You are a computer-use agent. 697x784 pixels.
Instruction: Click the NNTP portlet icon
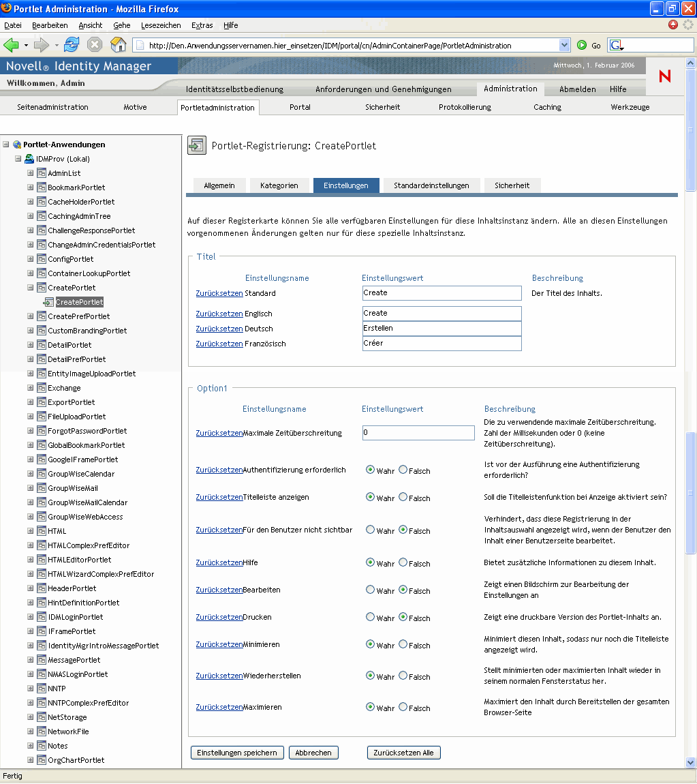click(x=42, y=689)
